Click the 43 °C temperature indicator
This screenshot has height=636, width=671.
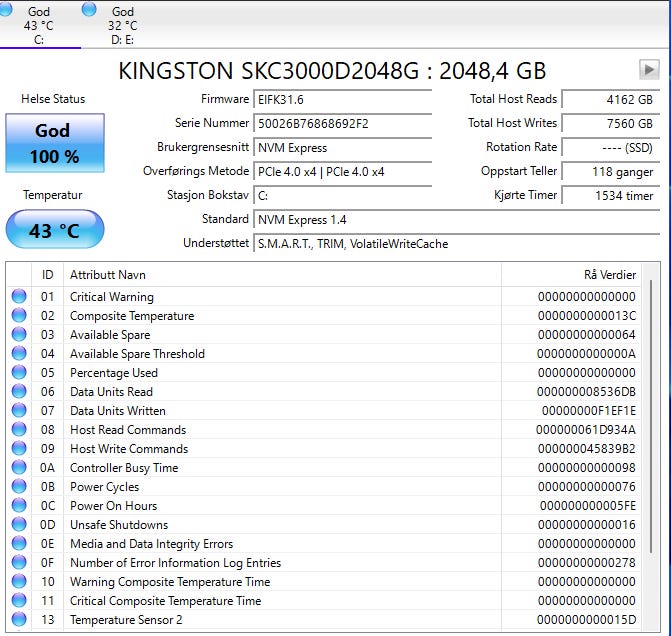coord(54,230)
